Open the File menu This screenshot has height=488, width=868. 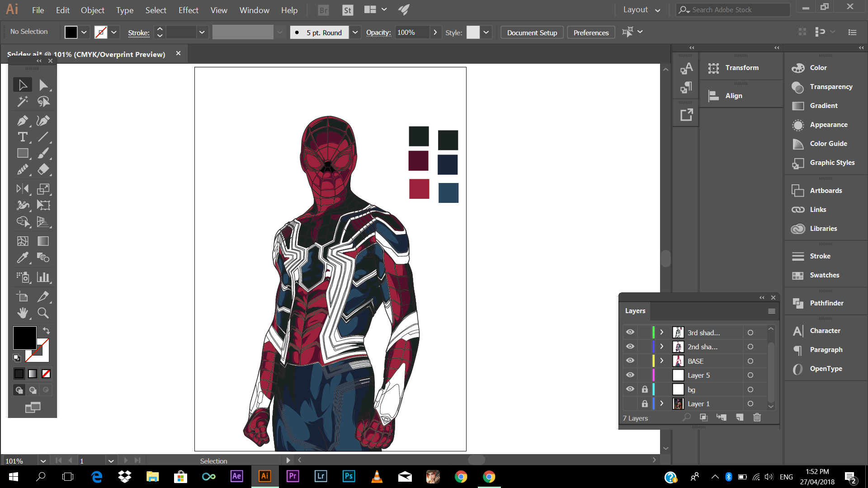(38, 10)
